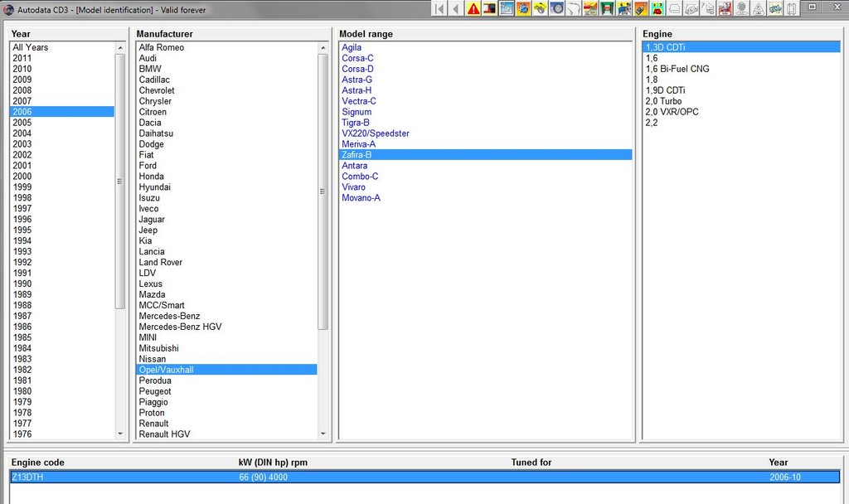The image size is (849, 504).
Task: Click the Autodata app icon in title bar
Action: [8, 10]
